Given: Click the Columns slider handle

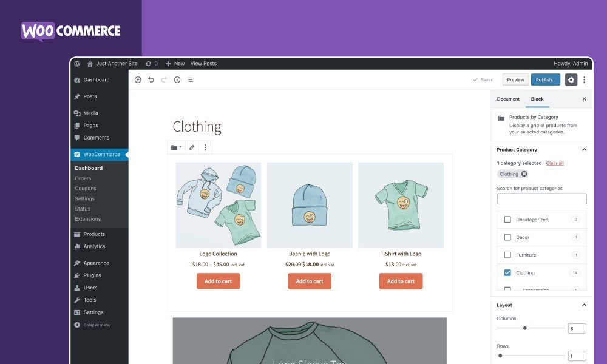Looking at the screenshot, I should (x=525, y=328).
